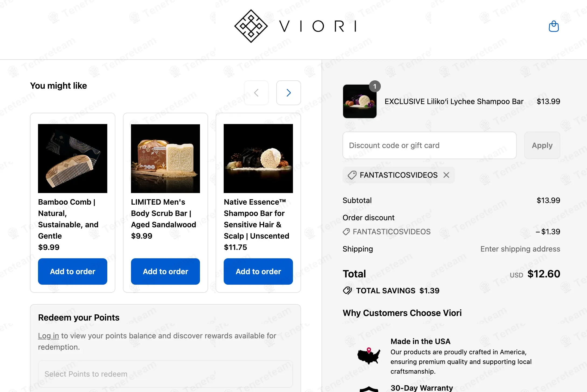Click the Total Savings tag icon
This screenshot has width=587, height=392.
[347, 291]
